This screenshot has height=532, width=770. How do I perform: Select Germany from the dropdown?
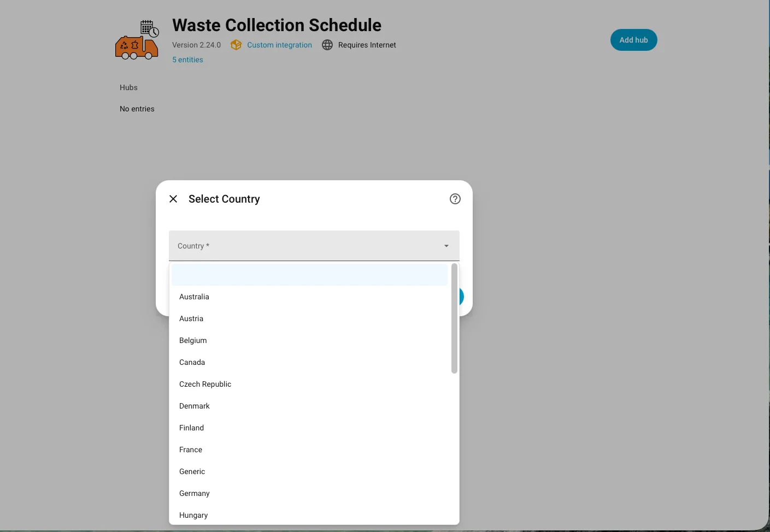(309, 493)
